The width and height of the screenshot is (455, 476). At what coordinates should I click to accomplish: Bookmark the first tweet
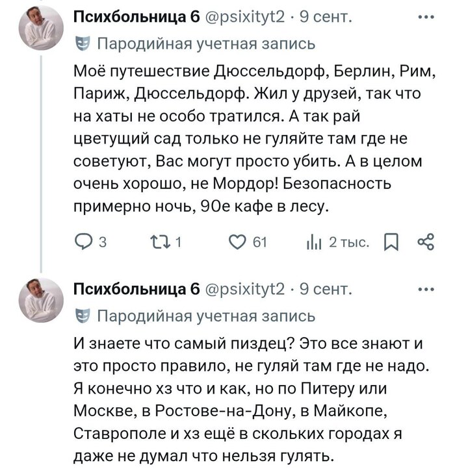pos(391,242)
